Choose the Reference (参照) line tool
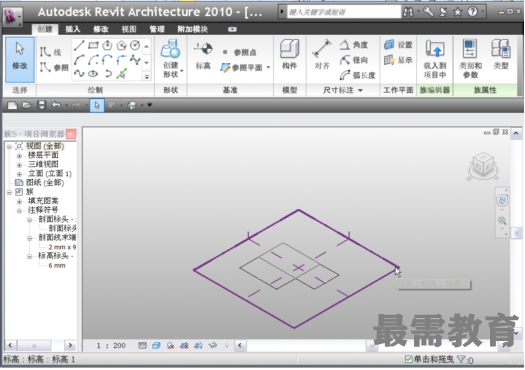The width and height of the screenshot is (525, 370). tap(54, 67)
